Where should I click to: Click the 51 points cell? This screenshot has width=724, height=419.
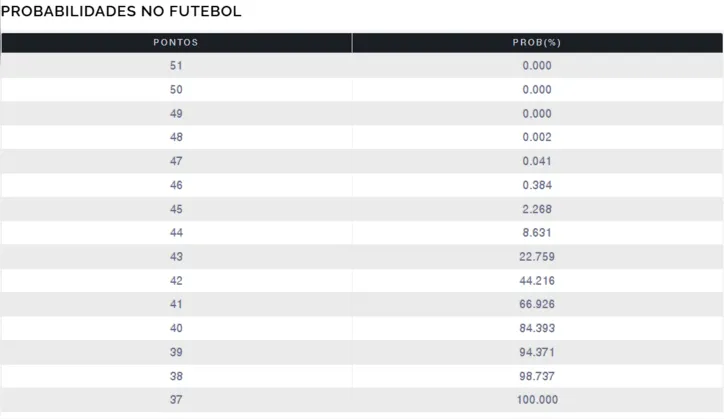[x=176, y=66]
